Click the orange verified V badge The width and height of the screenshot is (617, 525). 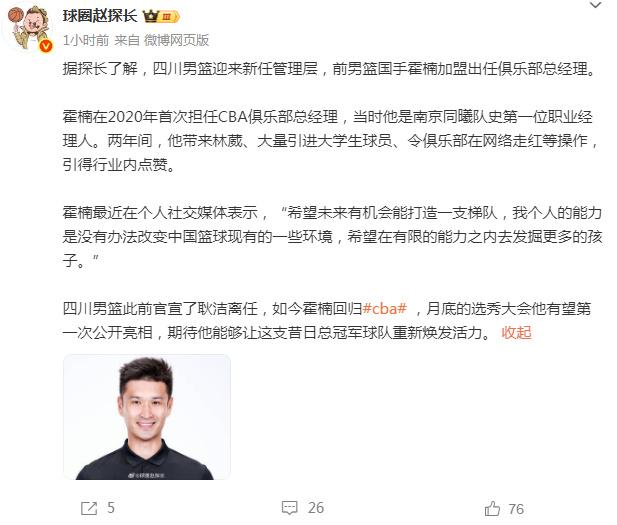pyautogui.click(x=46, y=46)
